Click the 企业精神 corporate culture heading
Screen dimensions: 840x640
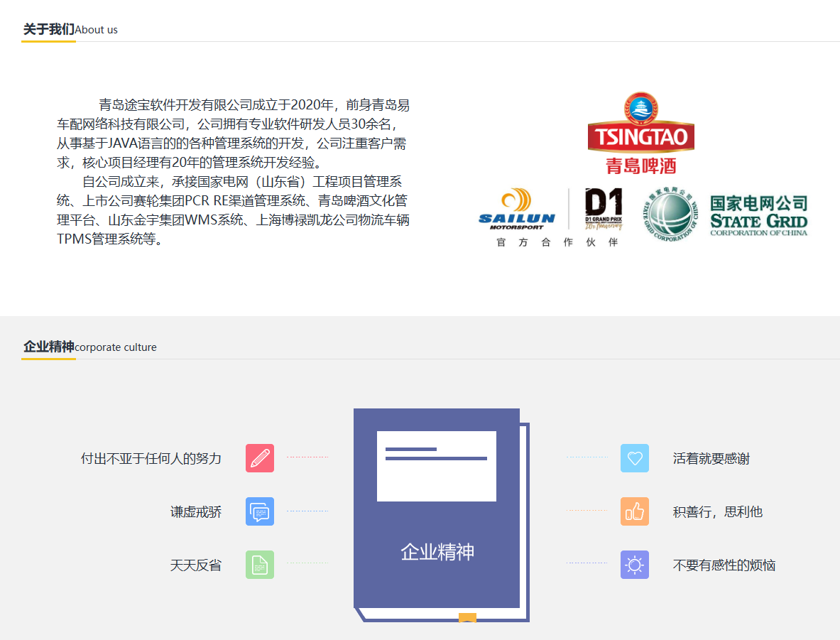[90, 347]
